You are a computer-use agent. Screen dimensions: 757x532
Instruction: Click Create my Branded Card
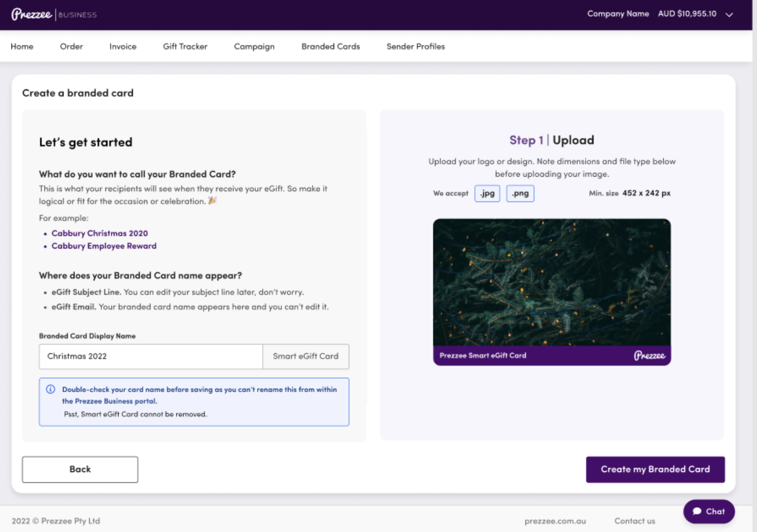(655, 469)
